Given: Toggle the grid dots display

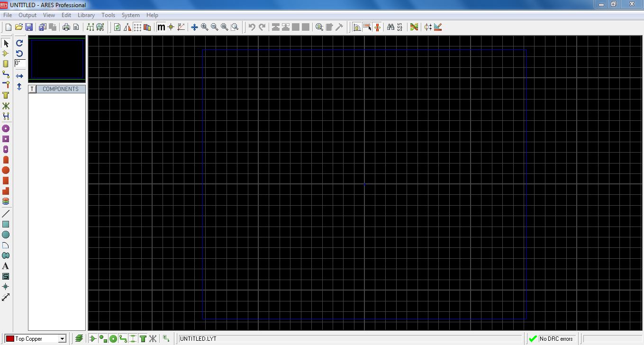Looking at the screenshot, I should pos(137,27).
